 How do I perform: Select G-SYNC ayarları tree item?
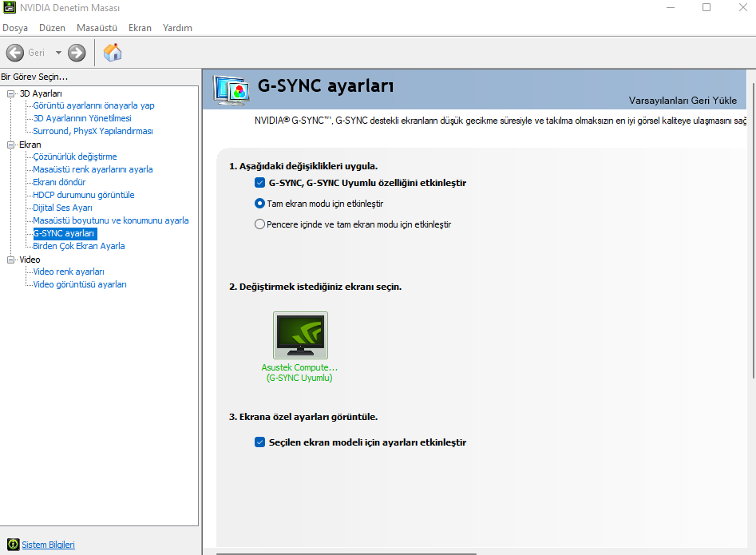[65, 233]
